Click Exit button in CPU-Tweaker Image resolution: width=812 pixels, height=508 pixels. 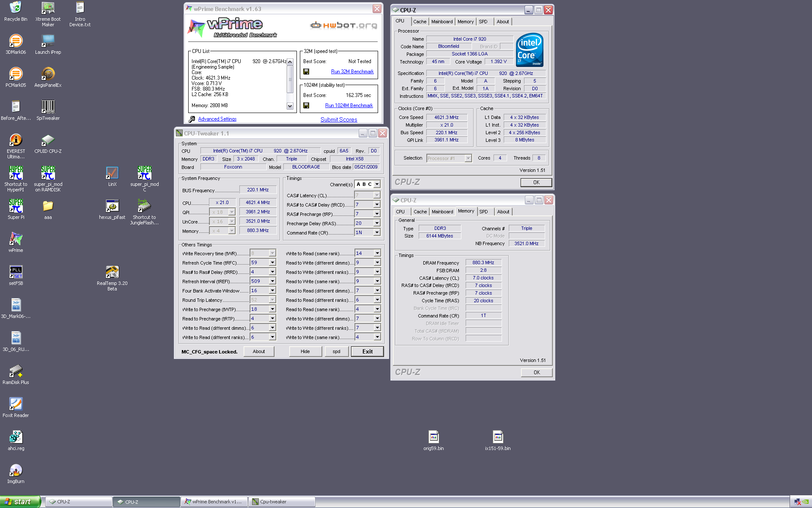pyautogui.click(x=367, y=351)
